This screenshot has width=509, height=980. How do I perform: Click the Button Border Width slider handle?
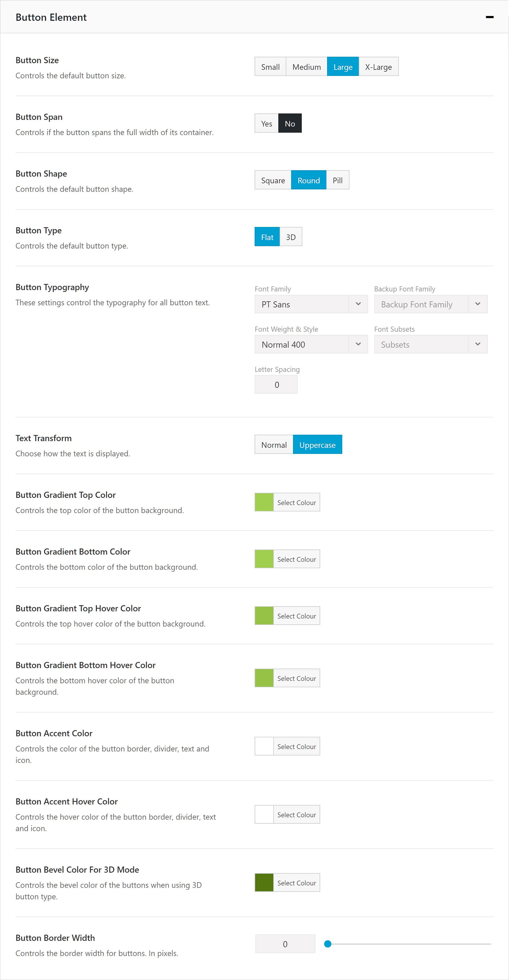click(x=327, y=944)
